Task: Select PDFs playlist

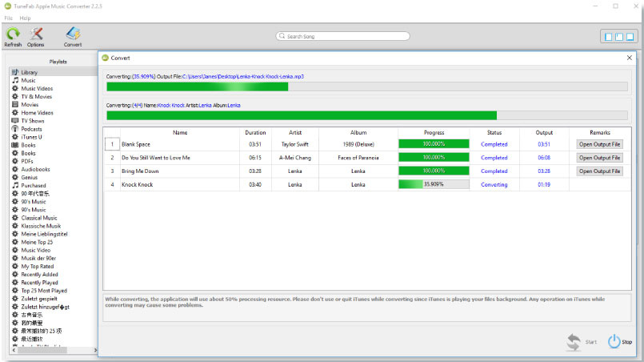Action: [x=27, y=161]
